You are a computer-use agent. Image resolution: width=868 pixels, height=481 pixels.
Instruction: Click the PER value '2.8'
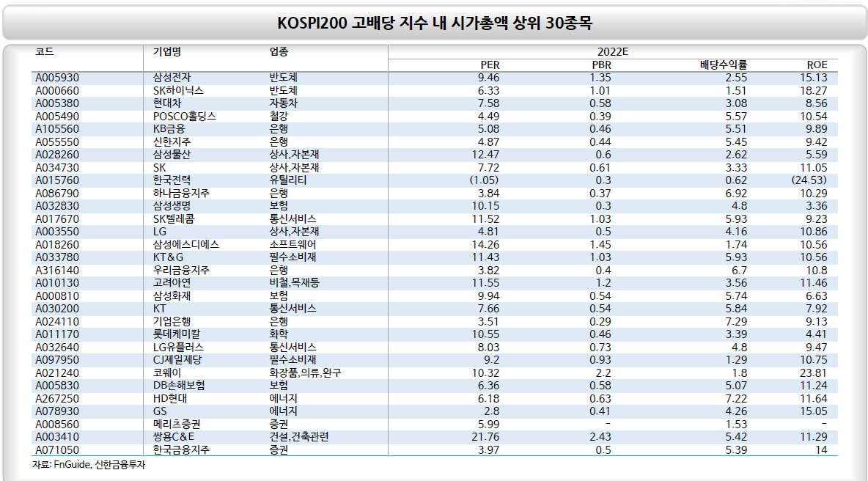(x=491, y=411)
